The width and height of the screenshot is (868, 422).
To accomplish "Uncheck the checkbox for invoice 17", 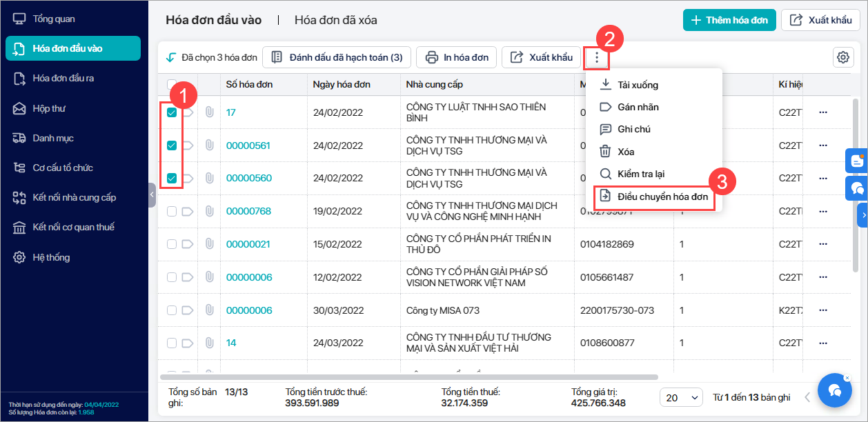I will pyautogui.click(x=172, y=112).
